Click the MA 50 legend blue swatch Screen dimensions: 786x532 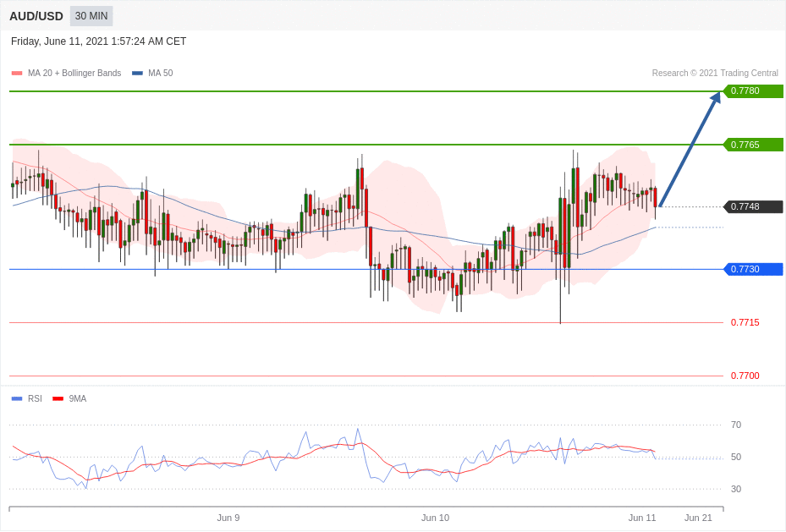137,74
